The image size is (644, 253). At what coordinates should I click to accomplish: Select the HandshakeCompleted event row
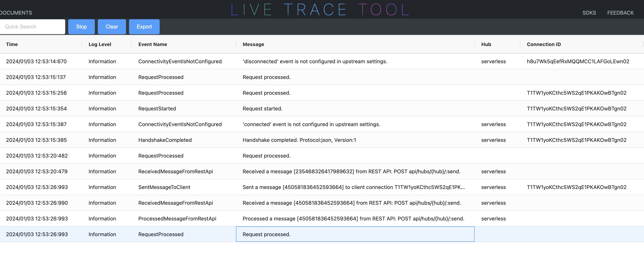(165, 140)
